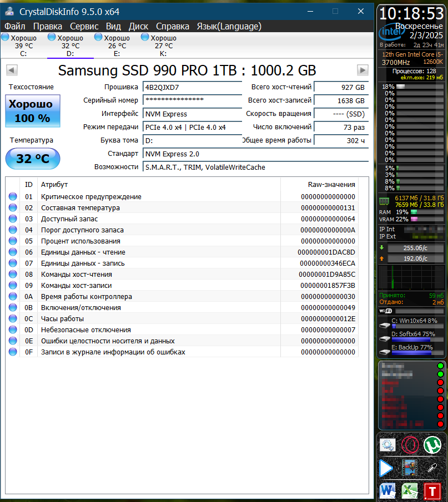Viewport: 448px width, 502px height.
Task: Click the Intel logo in sidebar gadget
Action: pyautogui.click(x=392, y=32)
